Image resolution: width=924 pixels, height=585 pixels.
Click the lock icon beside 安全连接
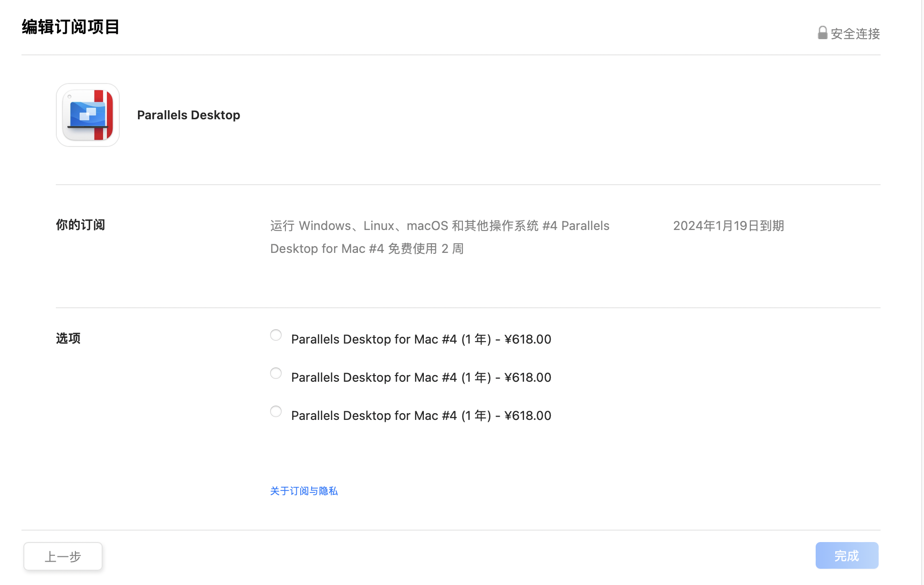click(822, 33)
